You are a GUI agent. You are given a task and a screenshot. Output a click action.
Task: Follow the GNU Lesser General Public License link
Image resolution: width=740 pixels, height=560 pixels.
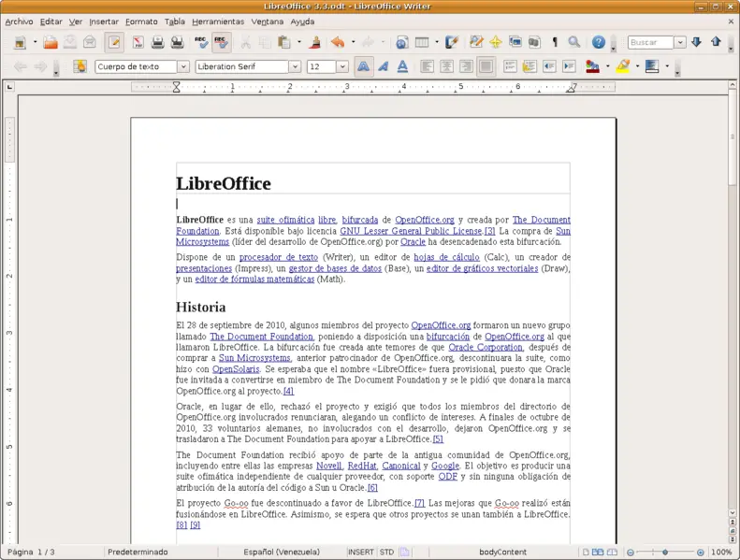pos(411,231)
